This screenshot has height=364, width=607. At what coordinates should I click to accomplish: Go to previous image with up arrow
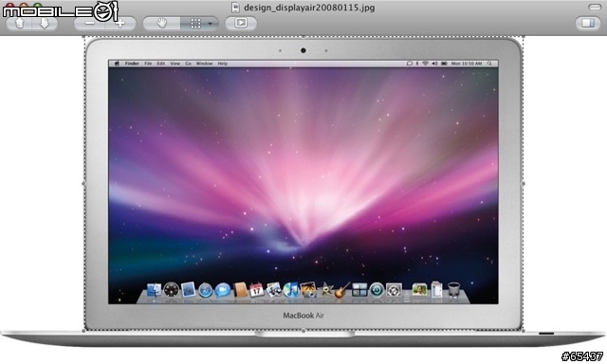(19, 23)
